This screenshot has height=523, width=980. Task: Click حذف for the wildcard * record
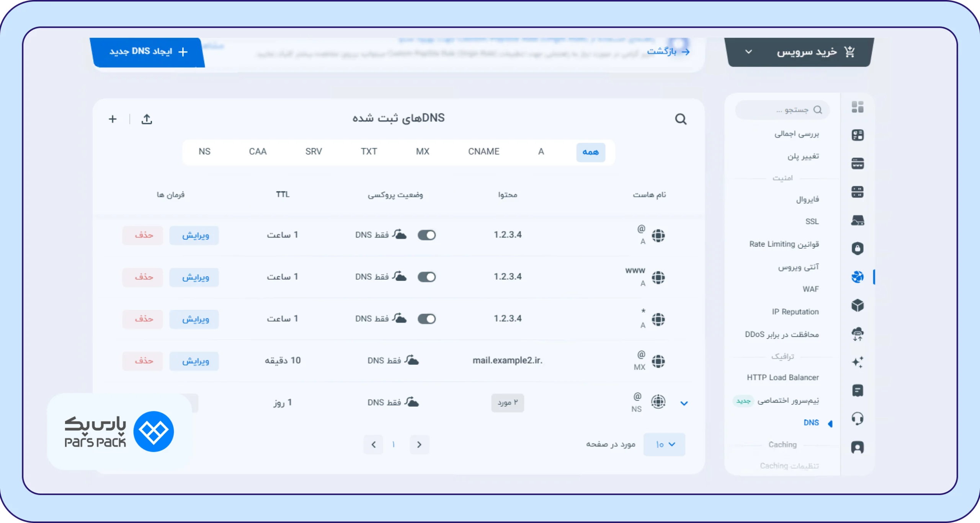(143, 319)
